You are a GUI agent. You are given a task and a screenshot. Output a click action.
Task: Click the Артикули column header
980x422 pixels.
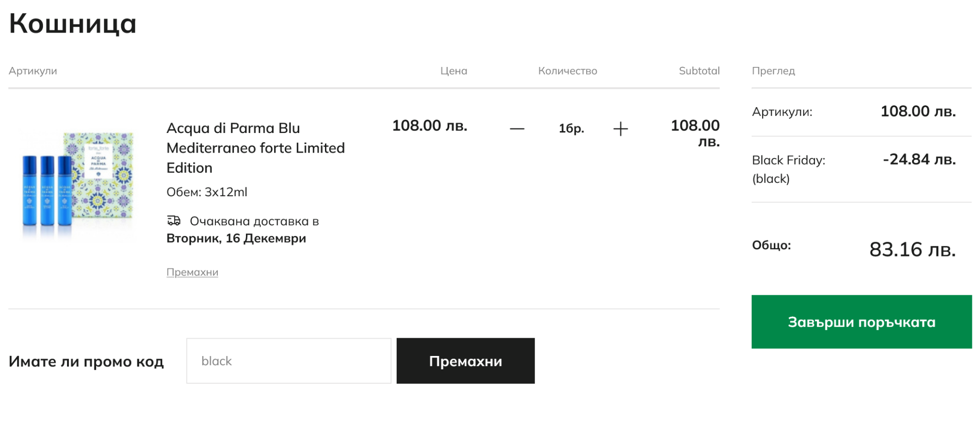(x=33, y=71)
